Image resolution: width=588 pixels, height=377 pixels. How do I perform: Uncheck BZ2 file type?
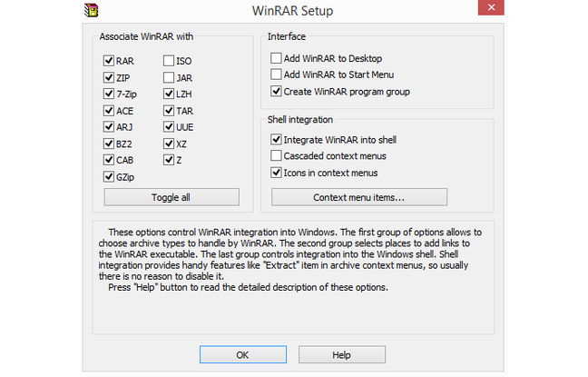[109, 144]
